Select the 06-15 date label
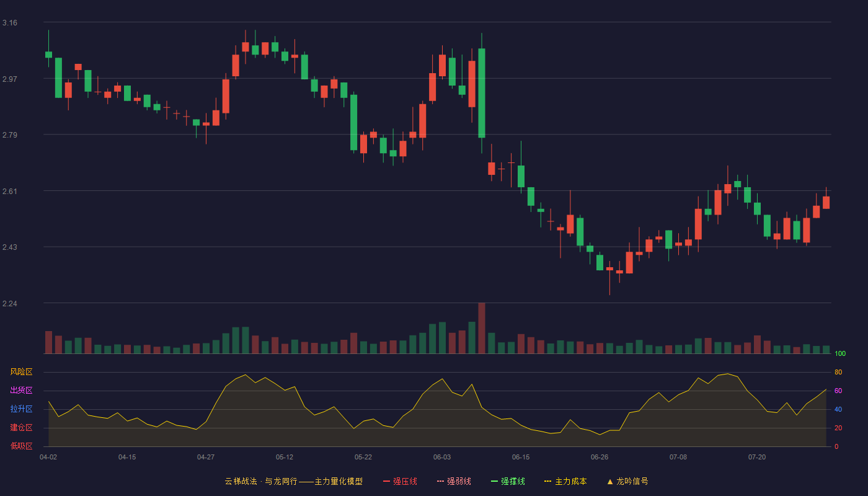 pyautogui.click(x=521, y=457)
